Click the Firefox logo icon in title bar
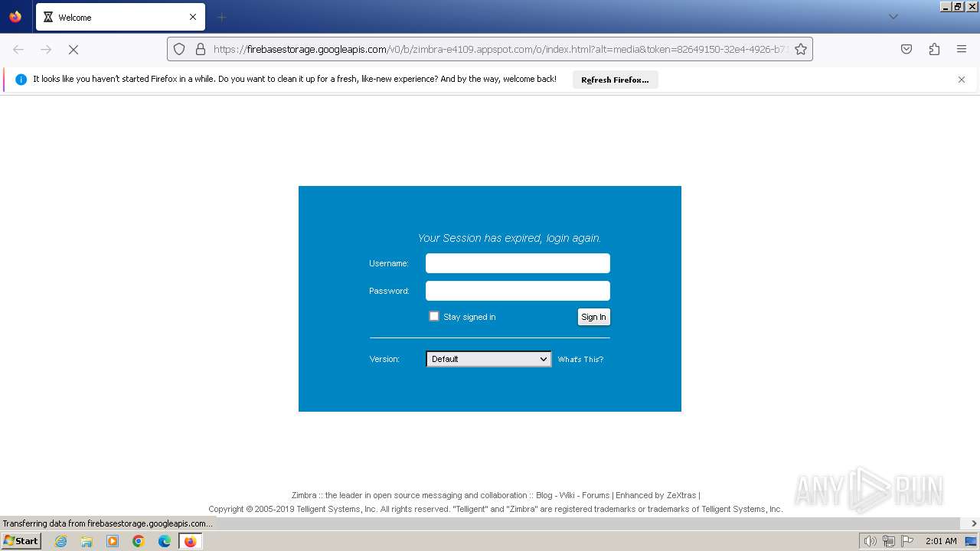 click(15, 16)
